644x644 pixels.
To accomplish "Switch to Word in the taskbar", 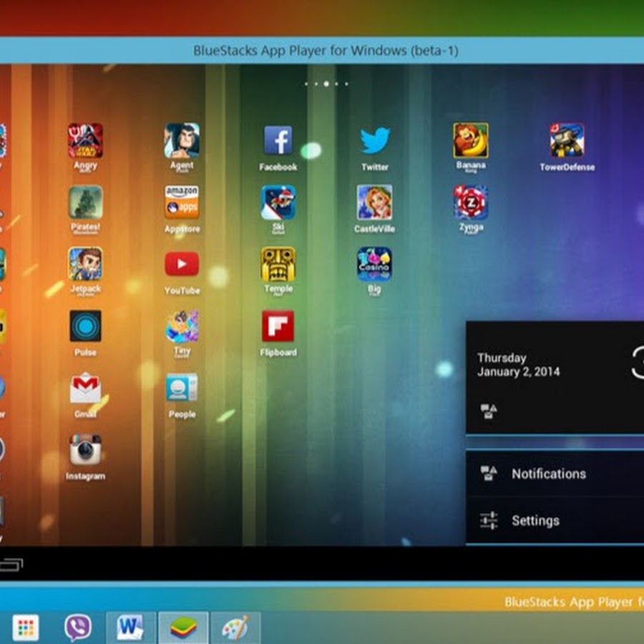I will [x=130, y=628].
